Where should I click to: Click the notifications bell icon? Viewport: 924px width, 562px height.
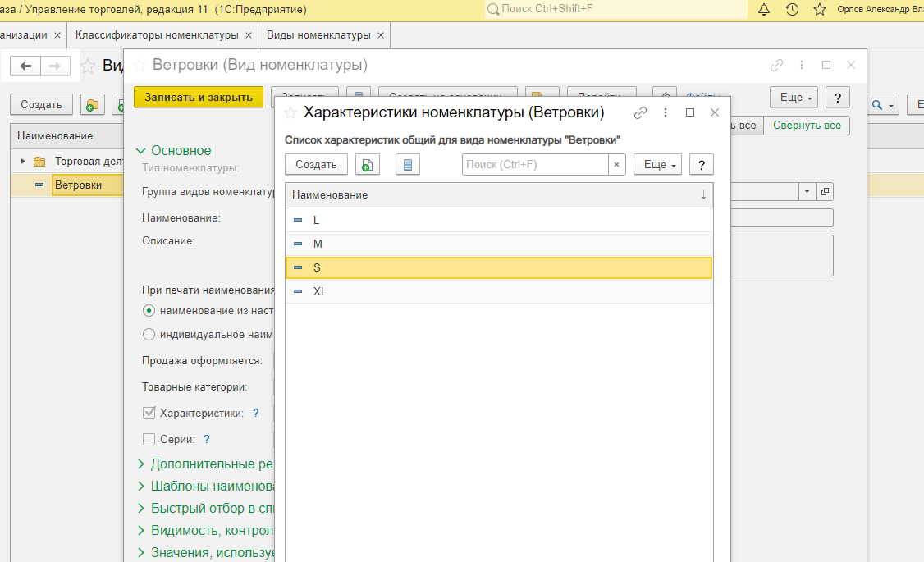point(764,10)
